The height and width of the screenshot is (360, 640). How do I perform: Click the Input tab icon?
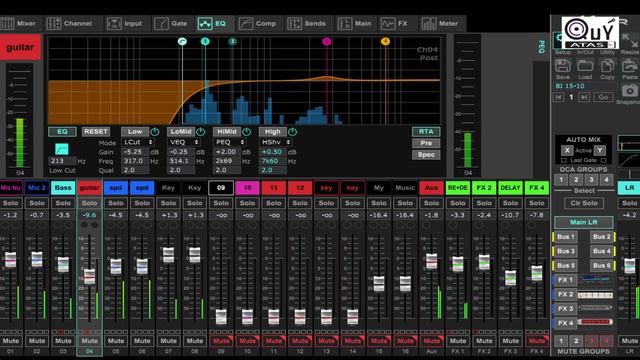[114, 24]
